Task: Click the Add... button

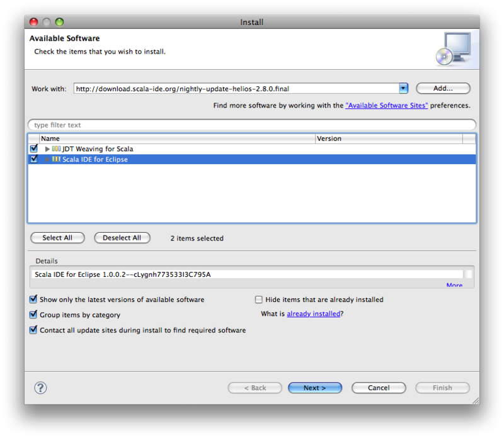Action: pos(443,88)
